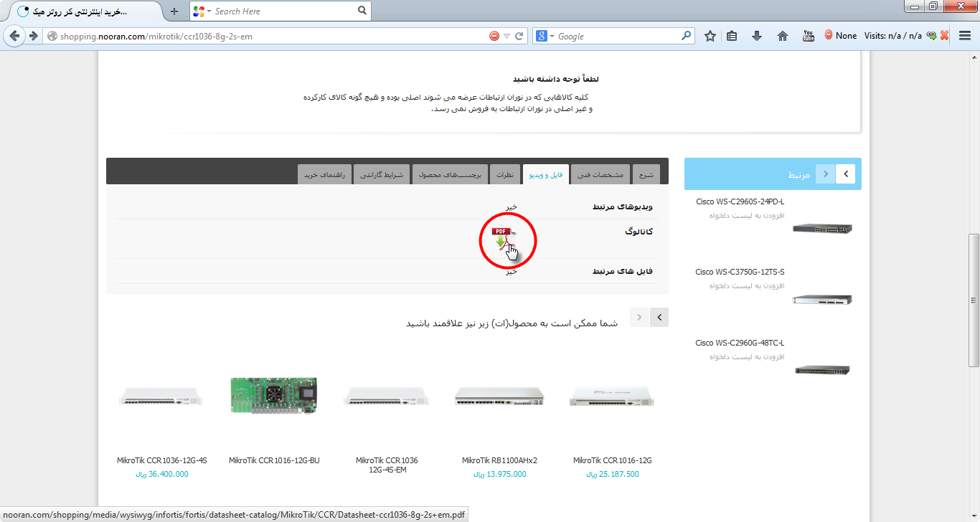The image size is (980, 522).
Task: Add Cisco WS-C3750G-12TS-S to wishlist
Action: click(x=747, y=285)
